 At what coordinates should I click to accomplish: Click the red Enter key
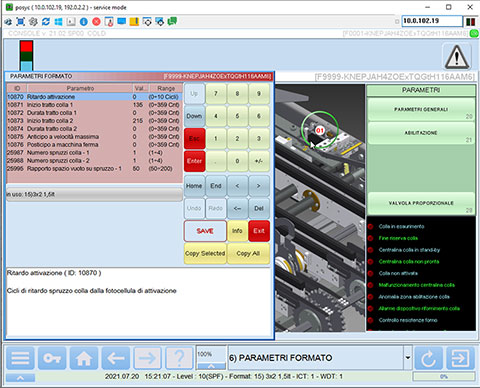(x=194, y=161)
